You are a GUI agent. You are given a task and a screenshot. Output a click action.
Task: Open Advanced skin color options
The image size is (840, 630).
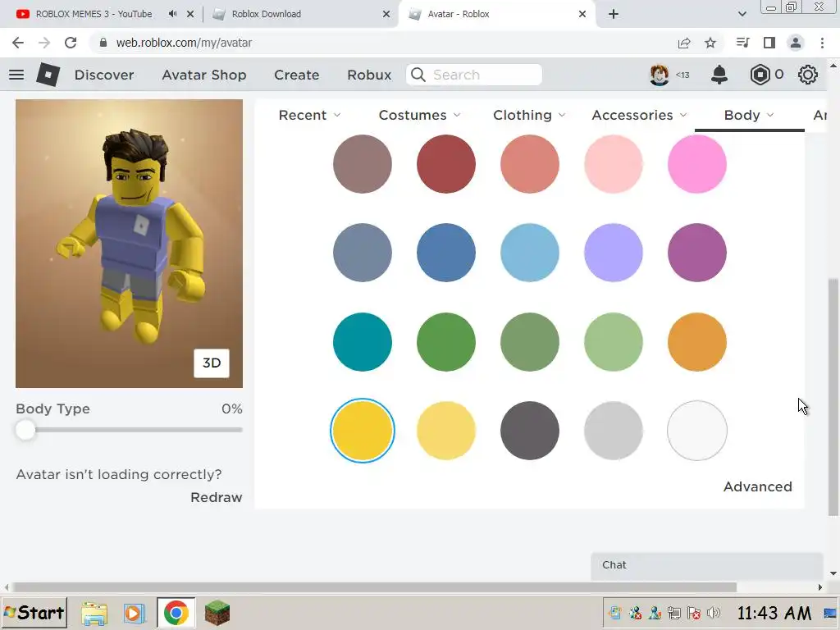(757, 487)
